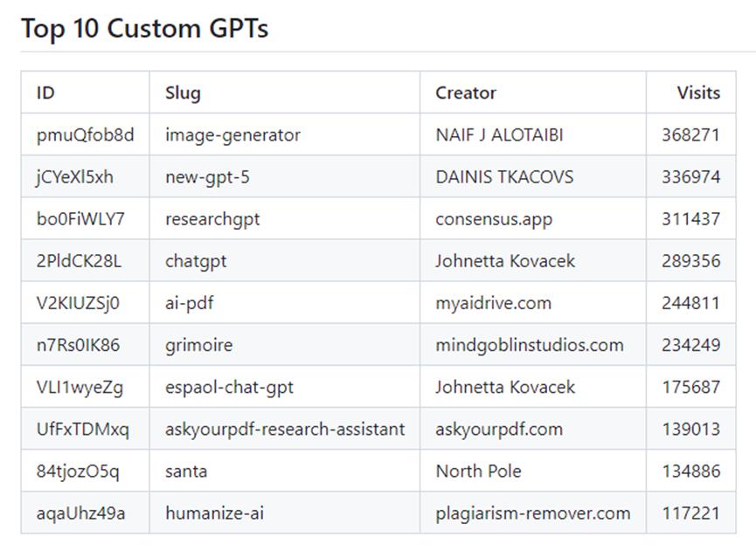The height and width of the screenshot is (551, 756).
Task: Select the researchgpt slug cell
Action: (x=212, y=219)
